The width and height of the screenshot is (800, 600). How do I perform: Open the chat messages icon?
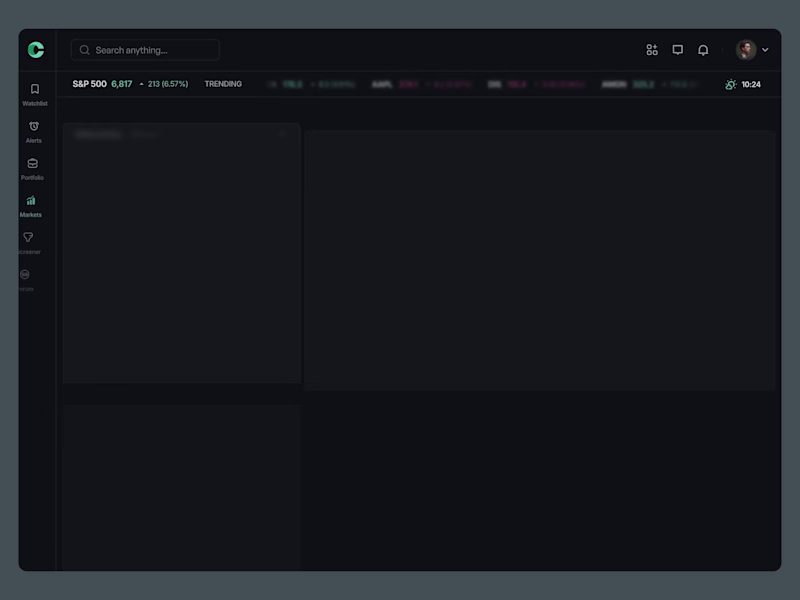678,50
